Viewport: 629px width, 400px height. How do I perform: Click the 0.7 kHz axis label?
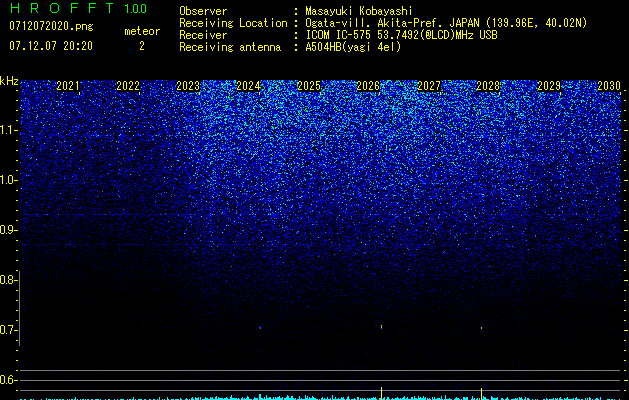pyautogui.click(x=8, y=330)
